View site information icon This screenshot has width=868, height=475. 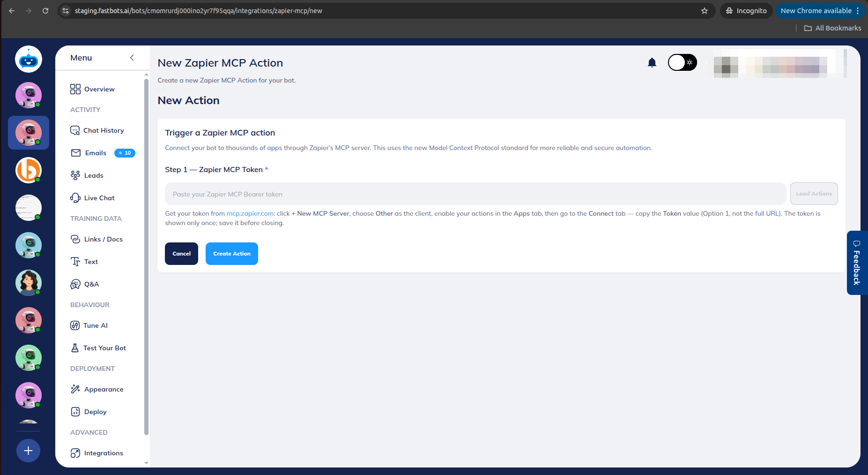click(66, 11)
